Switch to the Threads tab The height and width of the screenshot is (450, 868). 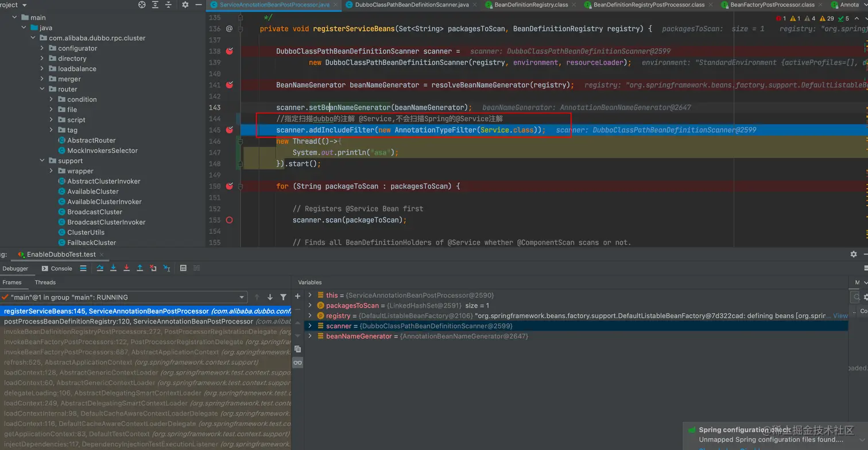click(x=45, y=283)
